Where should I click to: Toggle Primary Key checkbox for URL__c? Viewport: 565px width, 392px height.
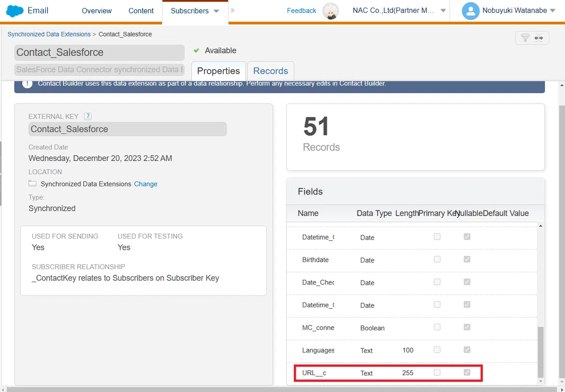(x=437, y=372)
